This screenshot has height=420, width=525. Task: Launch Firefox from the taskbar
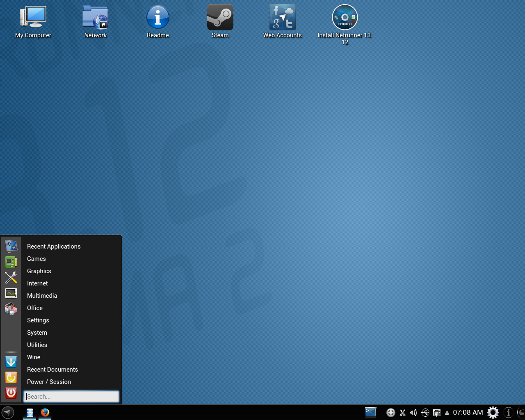click(x=45, y=412)
